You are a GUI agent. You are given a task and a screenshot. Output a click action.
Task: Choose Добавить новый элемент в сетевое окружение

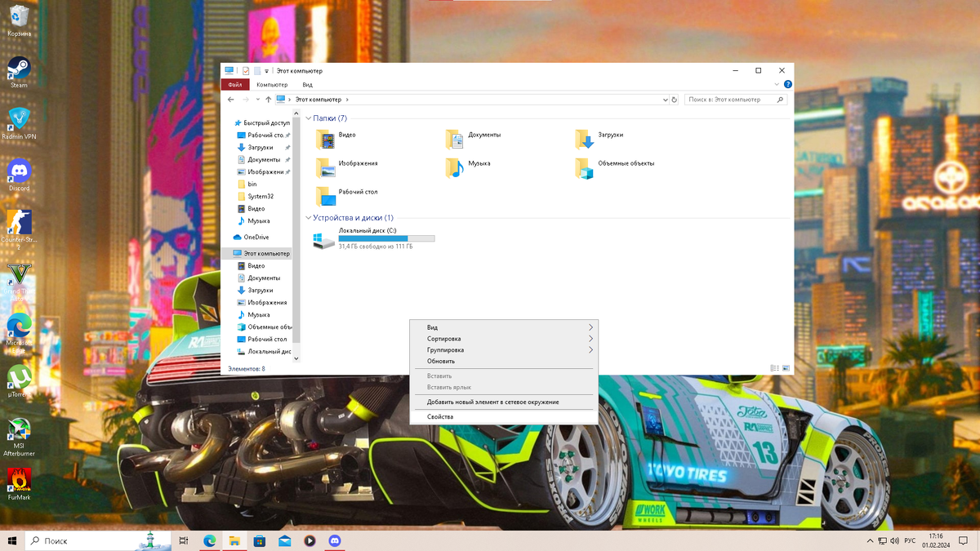tap(504, 402)
